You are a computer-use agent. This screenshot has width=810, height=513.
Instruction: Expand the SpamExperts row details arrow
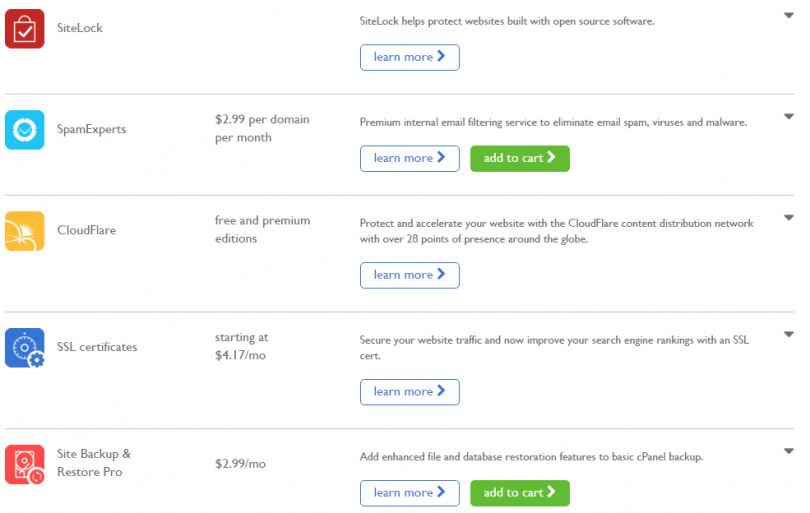point(788,117)
